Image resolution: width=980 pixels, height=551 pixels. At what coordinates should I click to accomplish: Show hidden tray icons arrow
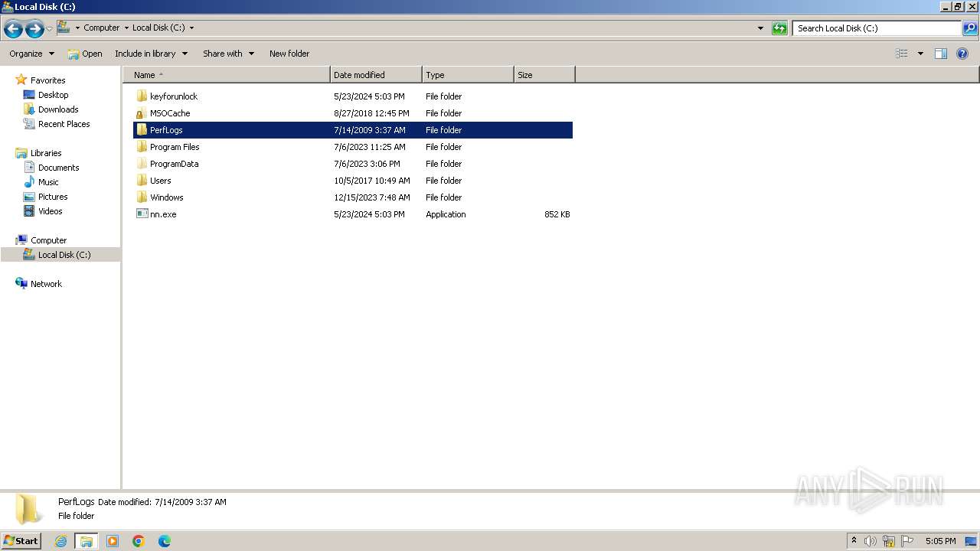854,541
